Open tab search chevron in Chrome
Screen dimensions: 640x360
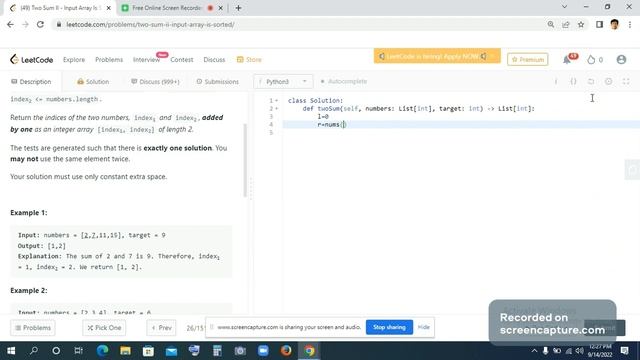pos(564,7)
